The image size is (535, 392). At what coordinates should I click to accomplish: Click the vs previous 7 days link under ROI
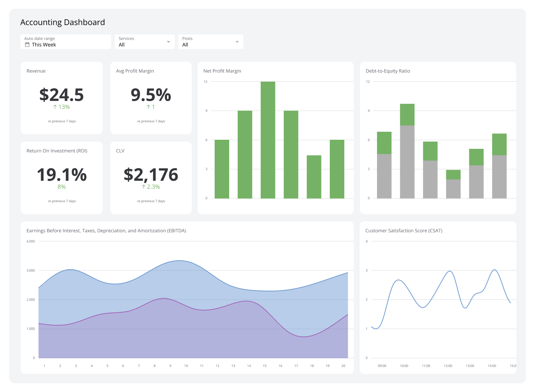(x=62, y=201)
